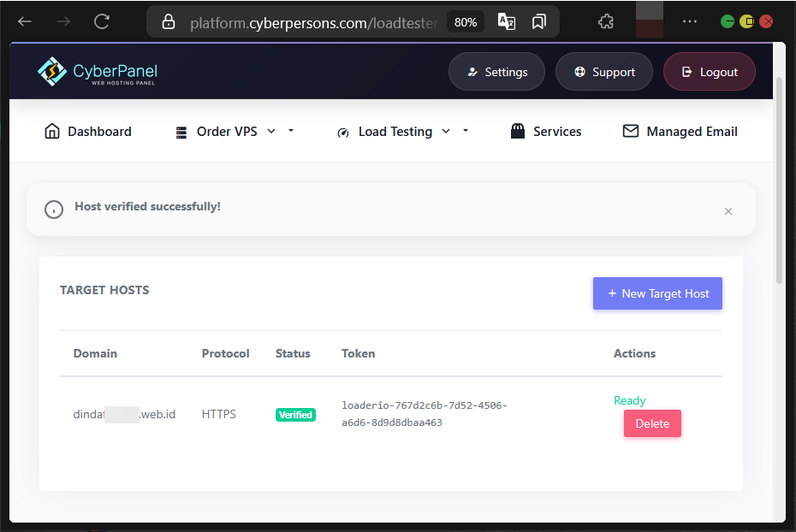Click the Load Testing gauge icon
The image size is (796, 532).
(x=343, y=133)
